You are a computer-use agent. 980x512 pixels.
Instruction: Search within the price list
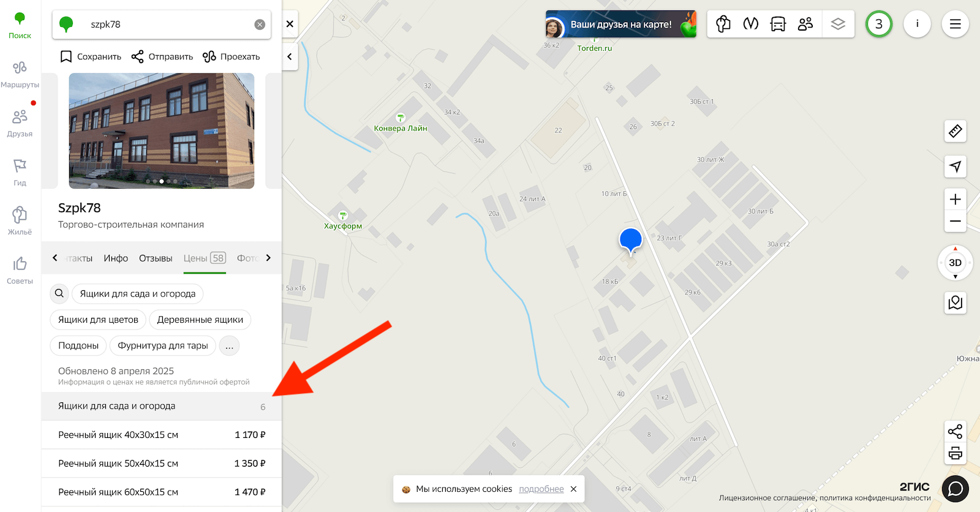(x=59, y=293)
